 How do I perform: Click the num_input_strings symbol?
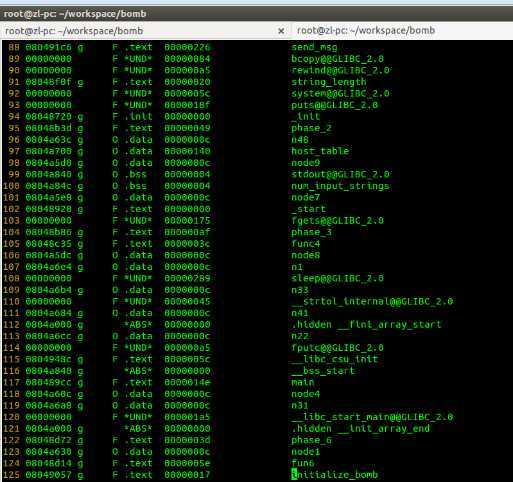pos(340,186)
